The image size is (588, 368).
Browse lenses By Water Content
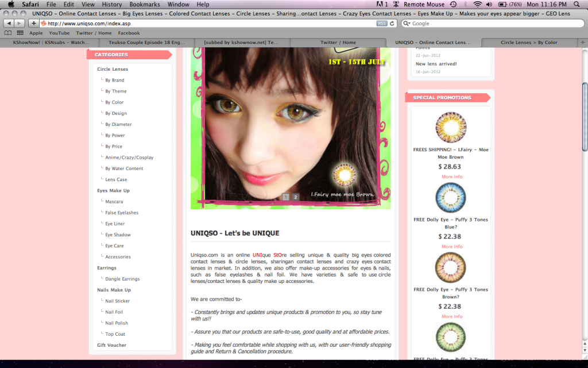pos(124,168)
